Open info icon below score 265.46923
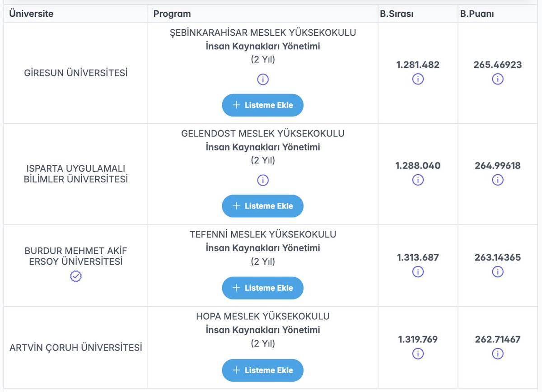 point(498,79)
